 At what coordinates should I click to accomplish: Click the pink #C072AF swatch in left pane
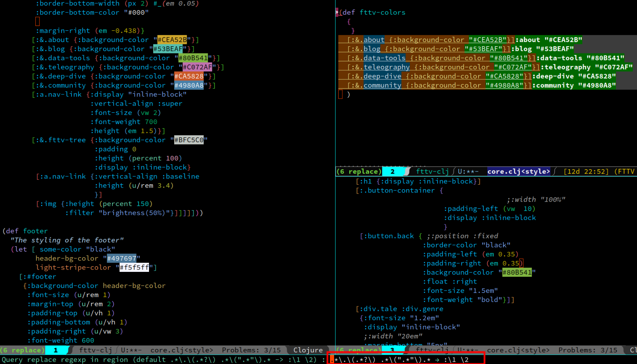pos(197,67)
